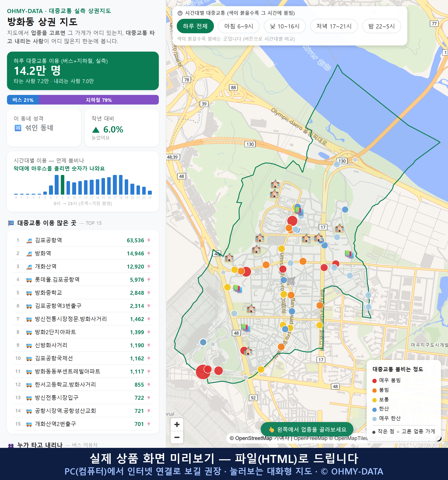Viewport: 448px width, 480px height.
Task: Switch to the 아침 6~9시 tab
Action: click(x=239, y=26)
